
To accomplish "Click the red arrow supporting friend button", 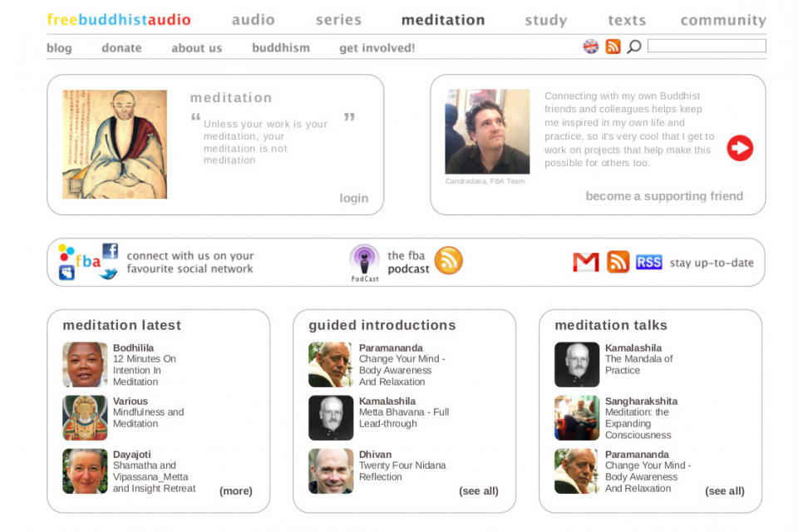I will pyautogui.click(x=740, y=148).
